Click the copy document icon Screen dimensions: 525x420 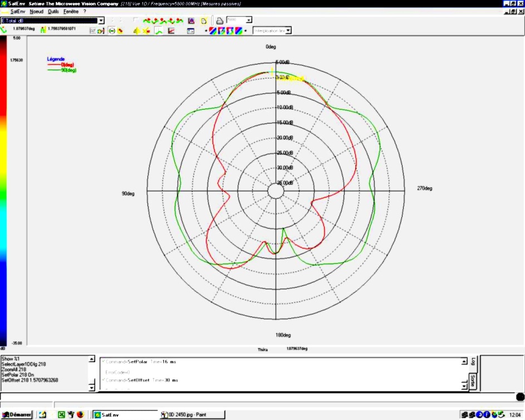[204, 21]
